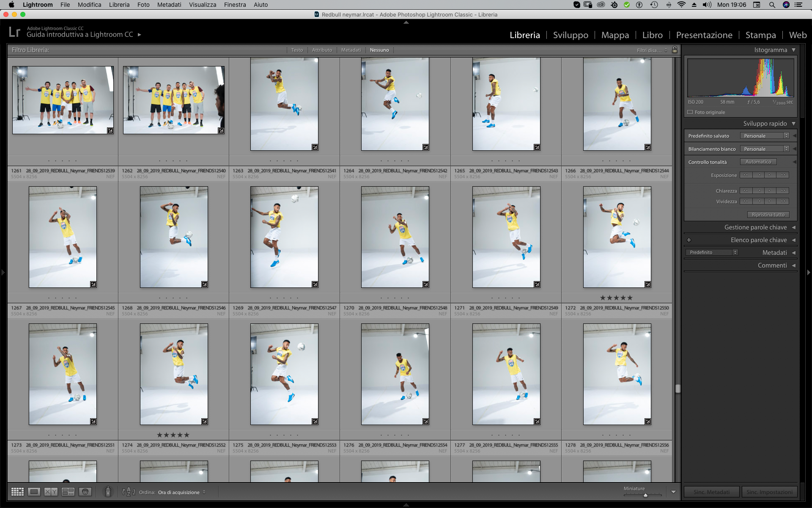This screenshot has width=812, height=508.
Task: Switch to the Sviluppo module
Action: [571, 35]
